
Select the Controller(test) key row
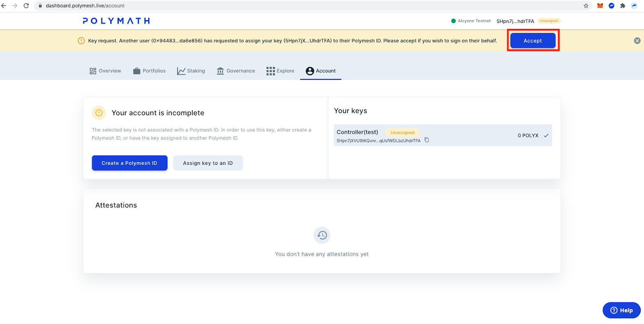[x=443, y=135]
